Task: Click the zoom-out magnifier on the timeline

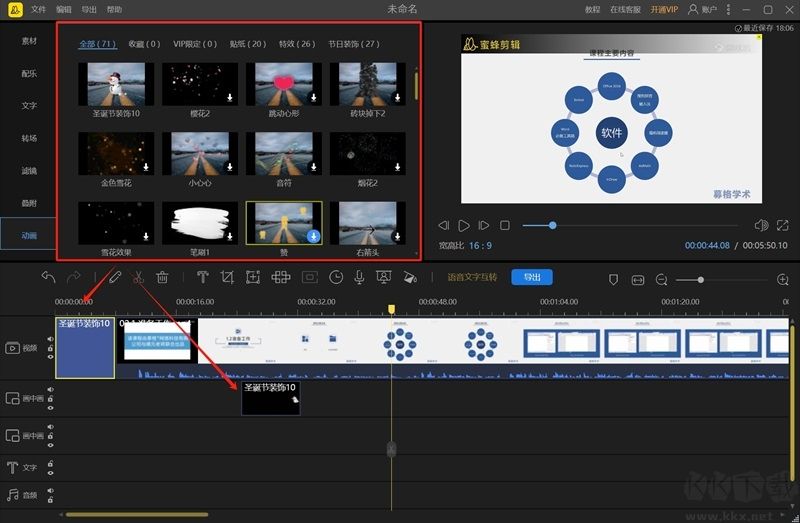Action: pyautogui.click(x=662, y=278)
